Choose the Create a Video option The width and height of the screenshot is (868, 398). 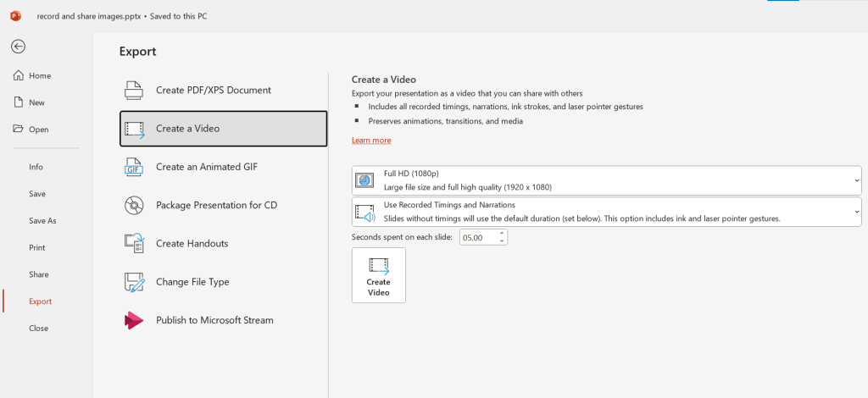[x=224, y=129]
